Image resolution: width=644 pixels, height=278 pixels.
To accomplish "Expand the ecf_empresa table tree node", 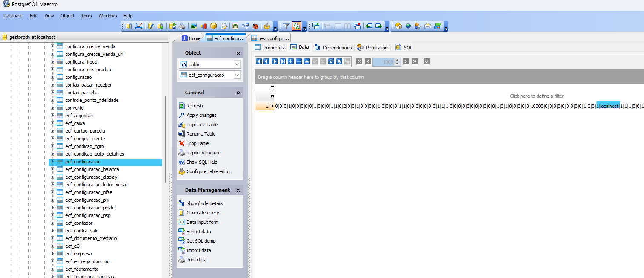I will pyautogui.click(x=53, y=254).
